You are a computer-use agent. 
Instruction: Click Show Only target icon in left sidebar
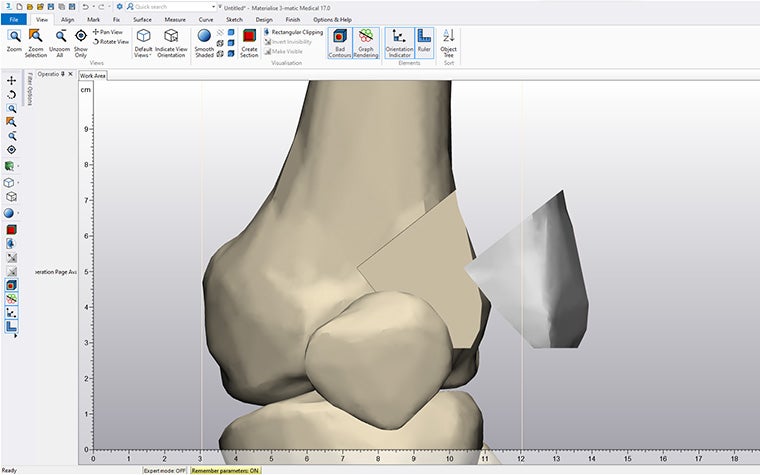pyautogui.click(x=12, y=150)
